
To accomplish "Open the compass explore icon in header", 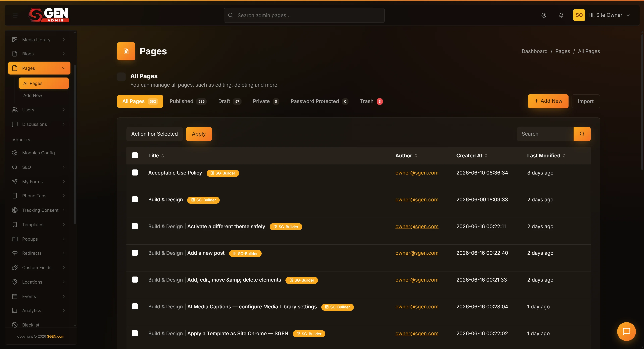I will [544, 15].
